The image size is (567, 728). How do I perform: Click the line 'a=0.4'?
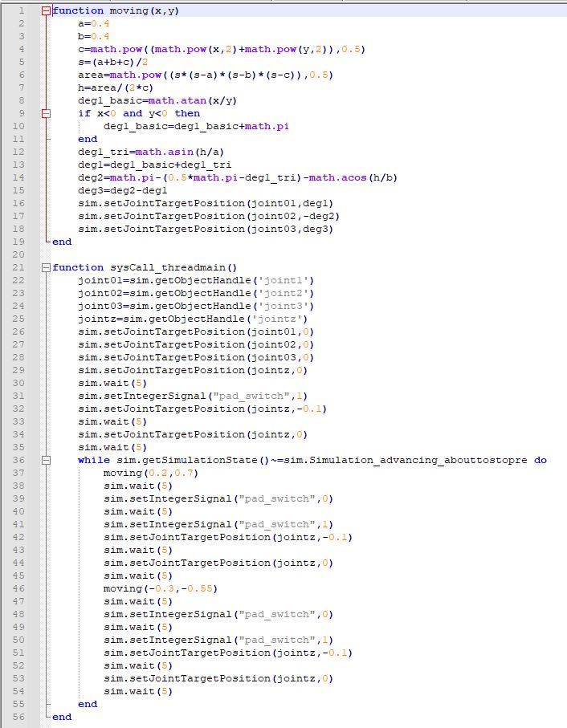tap(94, 24)
